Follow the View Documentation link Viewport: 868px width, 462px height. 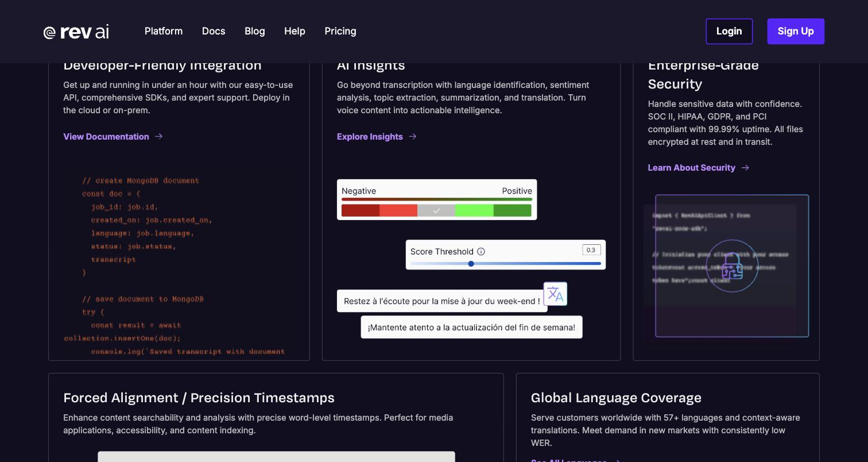[106, 136]
